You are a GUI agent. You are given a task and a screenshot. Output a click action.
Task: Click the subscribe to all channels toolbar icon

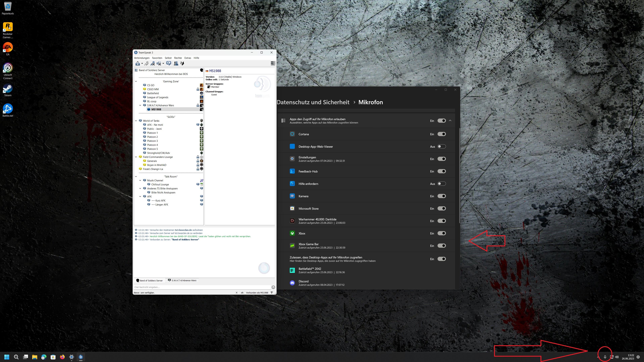[x=147, y=64]
